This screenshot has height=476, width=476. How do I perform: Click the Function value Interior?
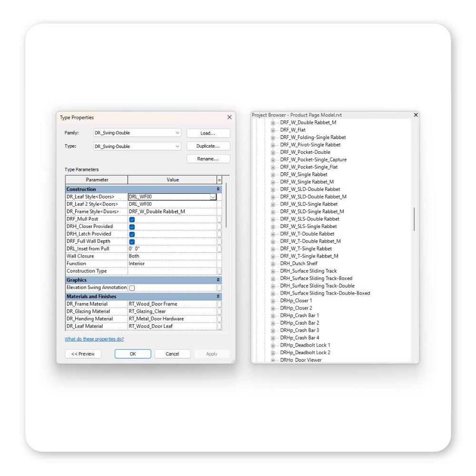click(172, 264)
